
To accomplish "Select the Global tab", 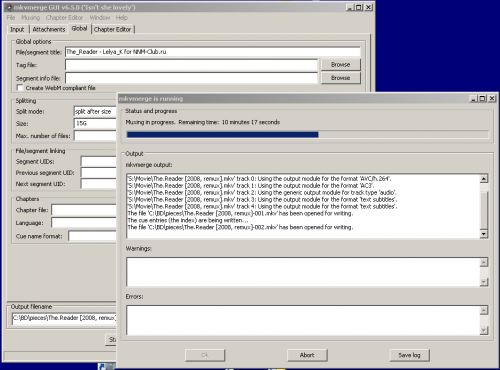I will [79, 29].
